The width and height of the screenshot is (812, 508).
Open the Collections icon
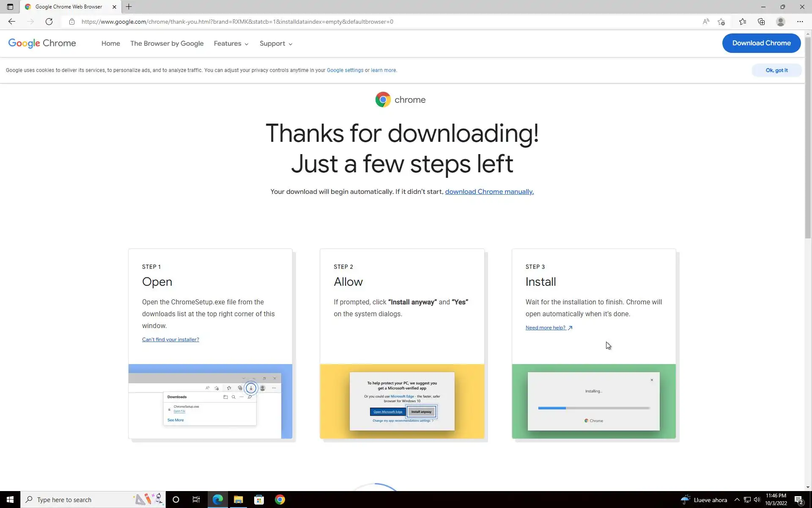click(x=761, y=22)
